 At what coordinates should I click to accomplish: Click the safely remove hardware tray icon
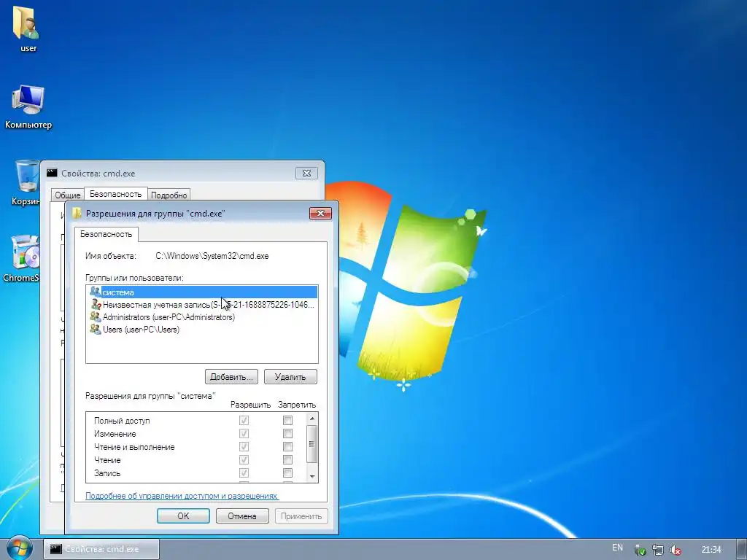tap(640, 550)
